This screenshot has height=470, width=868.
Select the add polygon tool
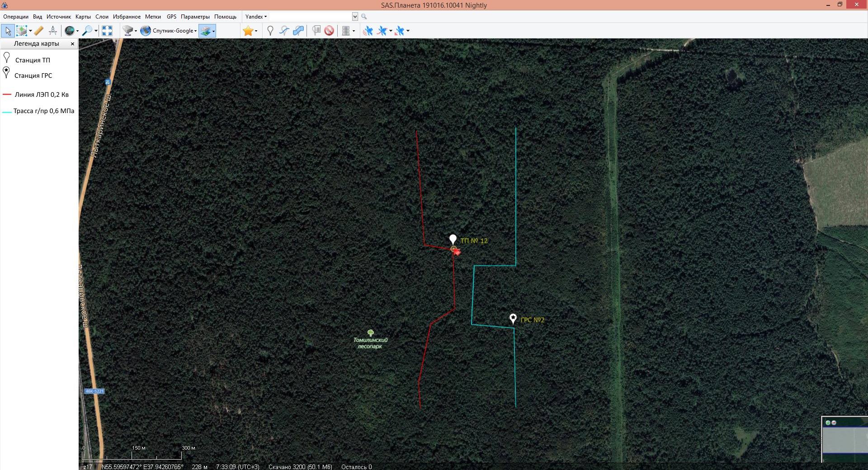coord(298,31)
